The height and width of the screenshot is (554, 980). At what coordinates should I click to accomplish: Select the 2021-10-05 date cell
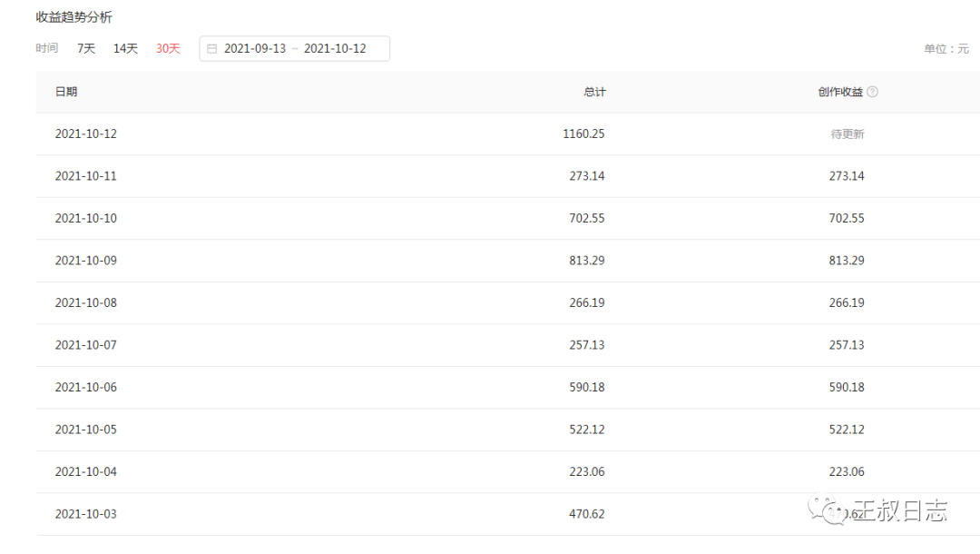[85, 430]
